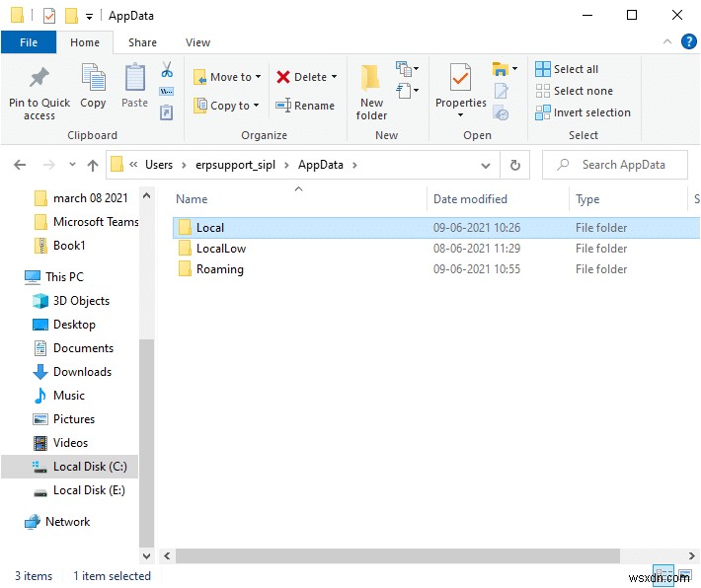The height and width of the screenshot is (588, 701).
Task: Click the Help question mark icon
Action: (688, 42)
